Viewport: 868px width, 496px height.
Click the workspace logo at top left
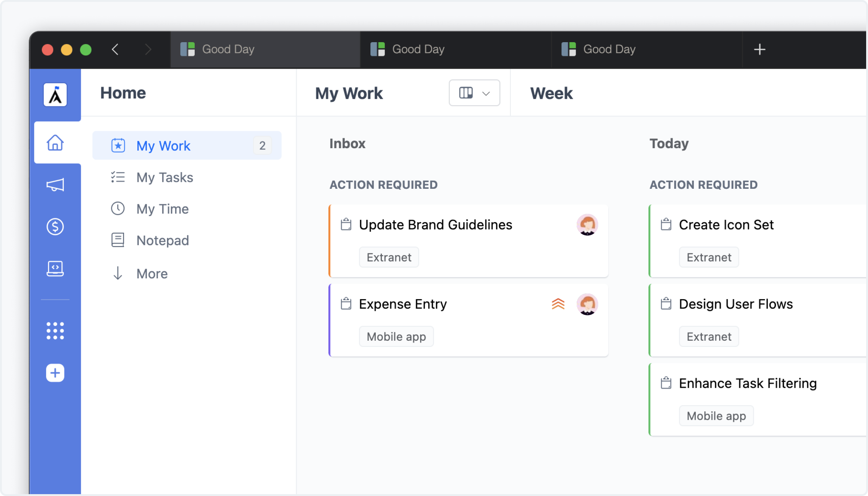[55, 95]
